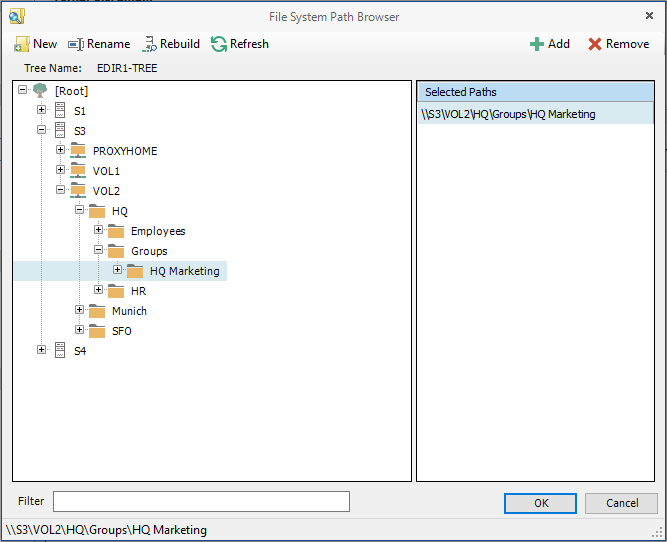The image size is (667, 542).
Task: Confirm with the OK button
Action: 540,503
